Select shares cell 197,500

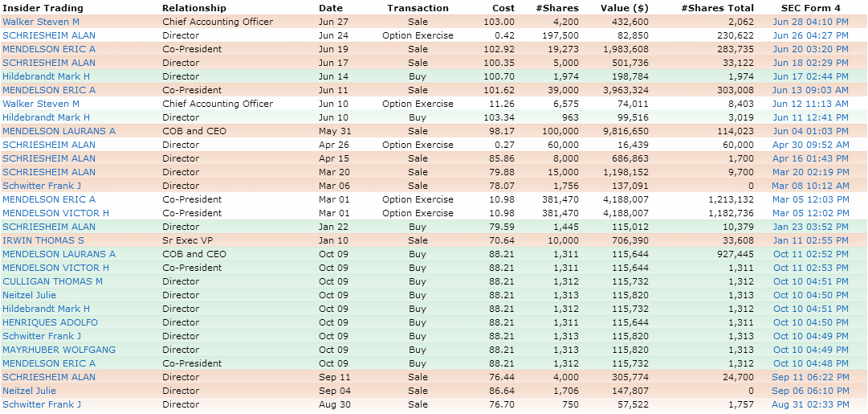[562, 35]
